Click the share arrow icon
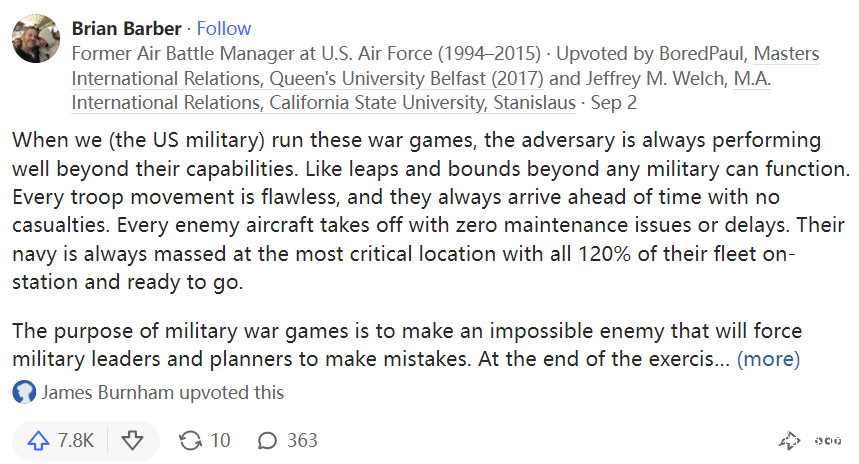 point(789,440)
